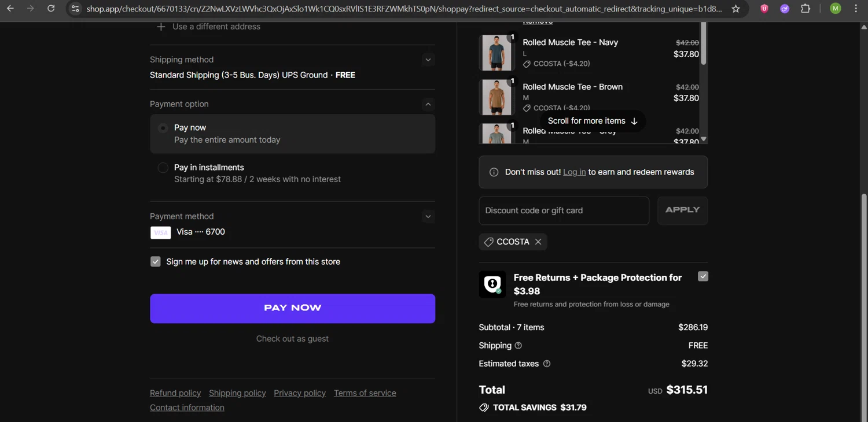This screenshot has height=422, width=868.
Task: Expand the Payment method section chevron
Action: [428, 216]
